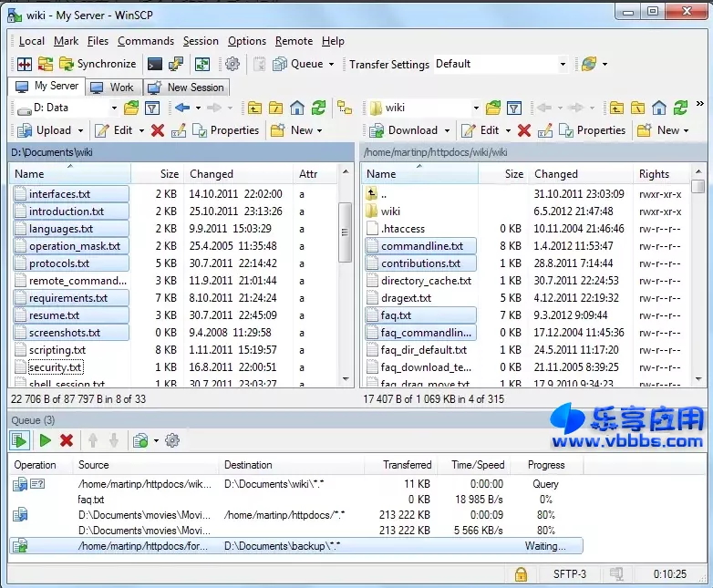Open queue preferences gear icon

(x=172, y=440)
